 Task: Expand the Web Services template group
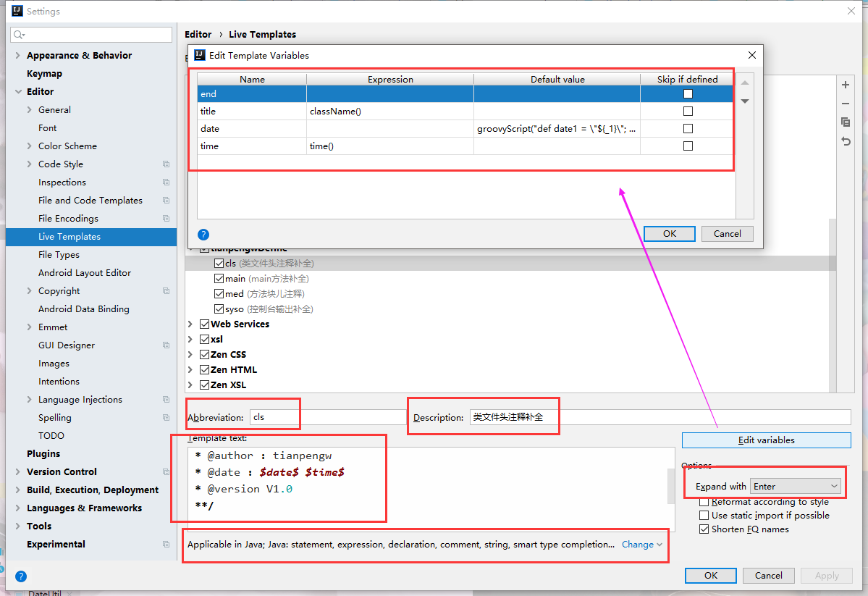tap(190, 324)
